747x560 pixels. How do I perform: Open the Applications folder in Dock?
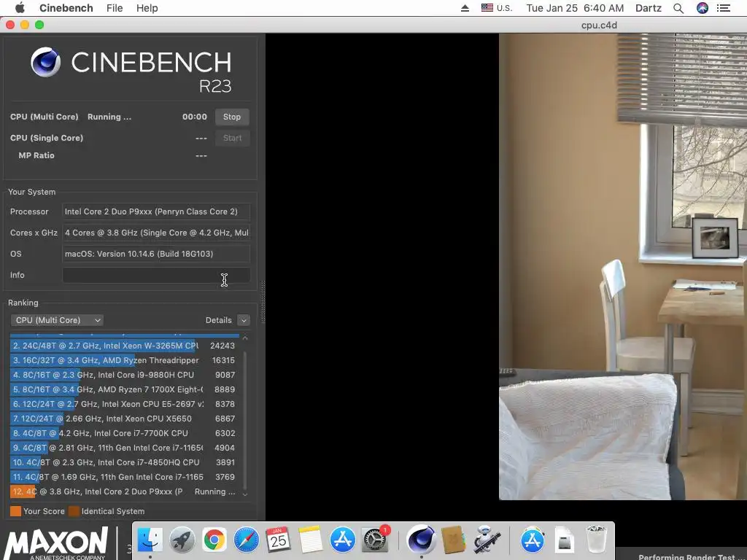point(532,540)
